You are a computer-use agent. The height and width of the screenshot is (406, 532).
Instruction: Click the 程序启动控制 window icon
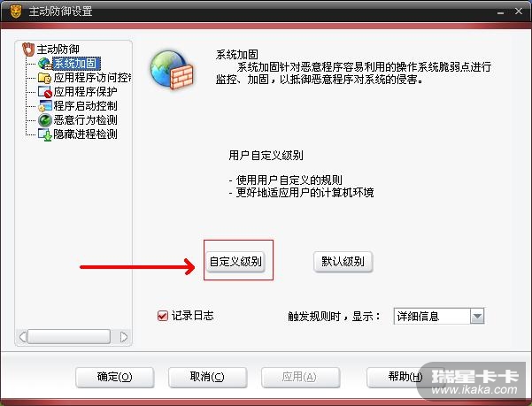[x=45, y=106]
